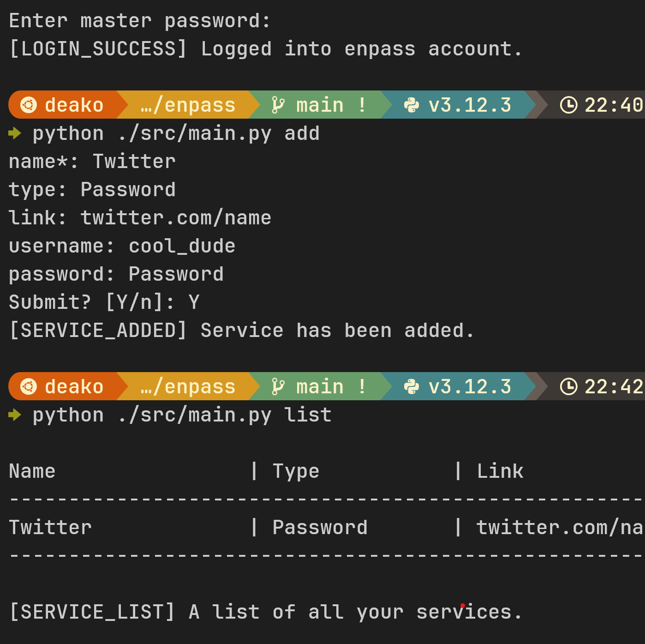This screenshot has width=645, height=644.
Task: Click the prompt arrow before the add command
Action: (15, 133)
